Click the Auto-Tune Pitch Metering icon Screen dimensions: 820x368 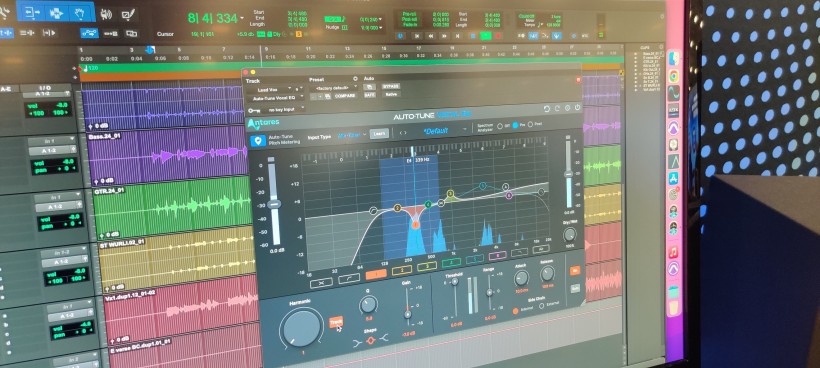[x=257, y=141]
